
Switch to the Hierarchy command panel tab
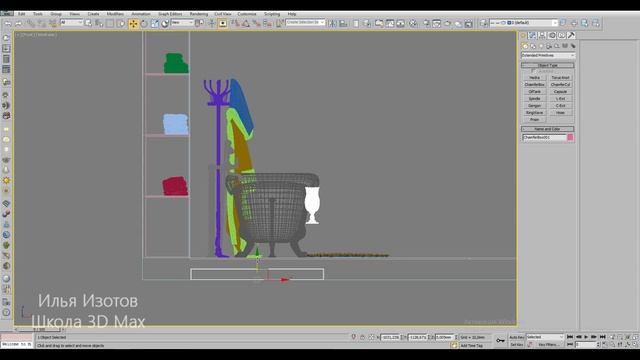tap(542, 36)
